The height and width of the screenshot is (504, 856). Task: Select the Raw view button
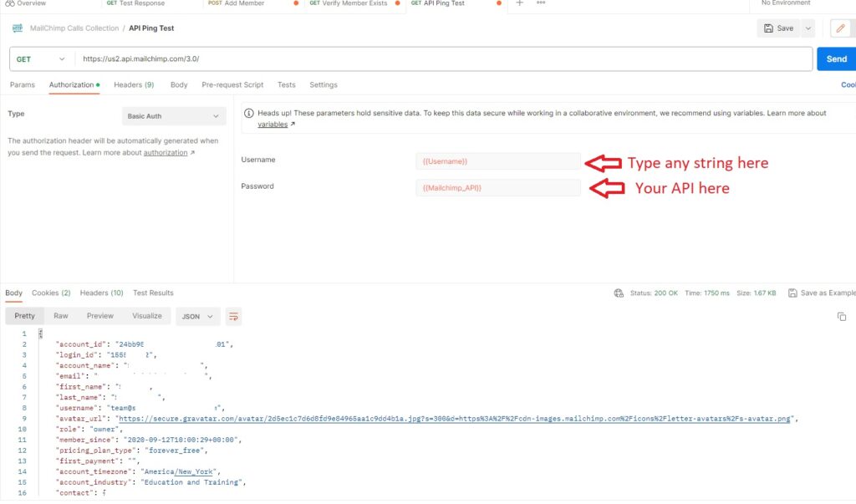point(61,316)
